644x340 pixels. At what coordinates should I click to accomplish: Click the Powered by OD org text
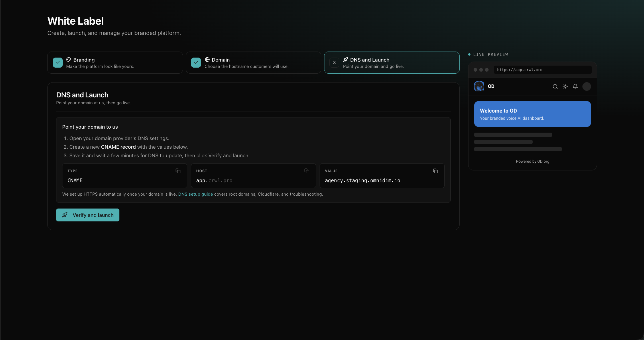click(x=532, y=162)
